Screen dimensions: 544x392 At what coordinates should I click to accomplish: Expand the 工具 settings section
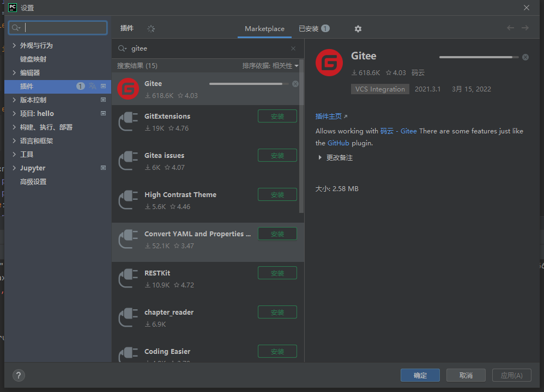click(x=14, y=154)
